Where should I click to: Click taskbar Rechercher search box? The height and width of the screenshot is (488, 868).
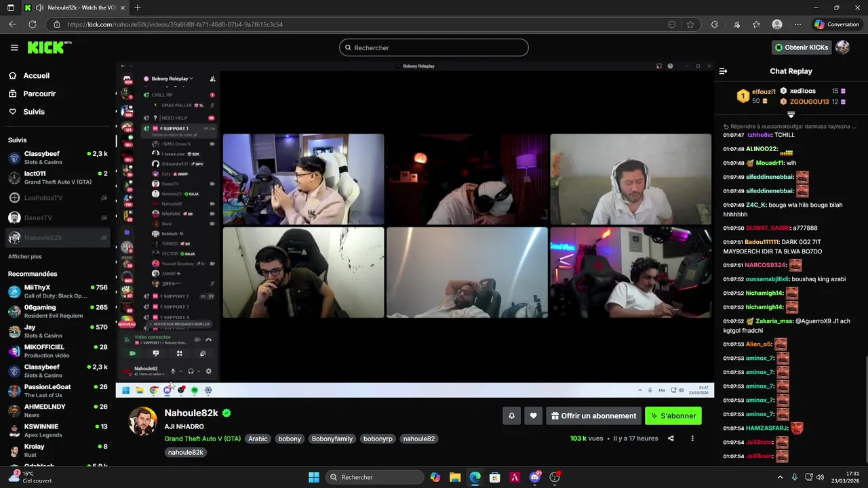(374, 477)
